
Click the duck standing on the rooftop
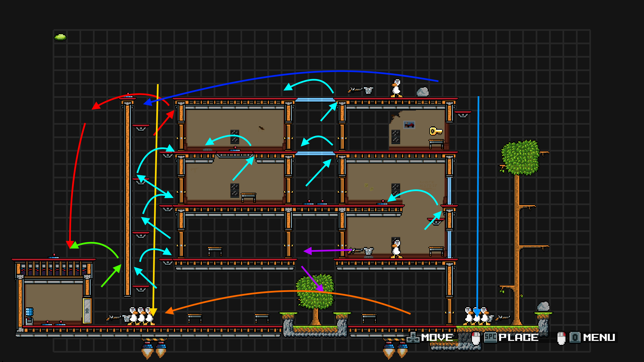coord(396,88)
